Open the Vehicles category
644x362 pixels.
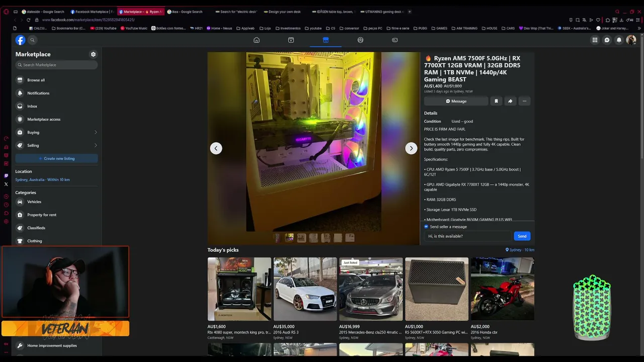pyautogui.click(x=56, y=202)
